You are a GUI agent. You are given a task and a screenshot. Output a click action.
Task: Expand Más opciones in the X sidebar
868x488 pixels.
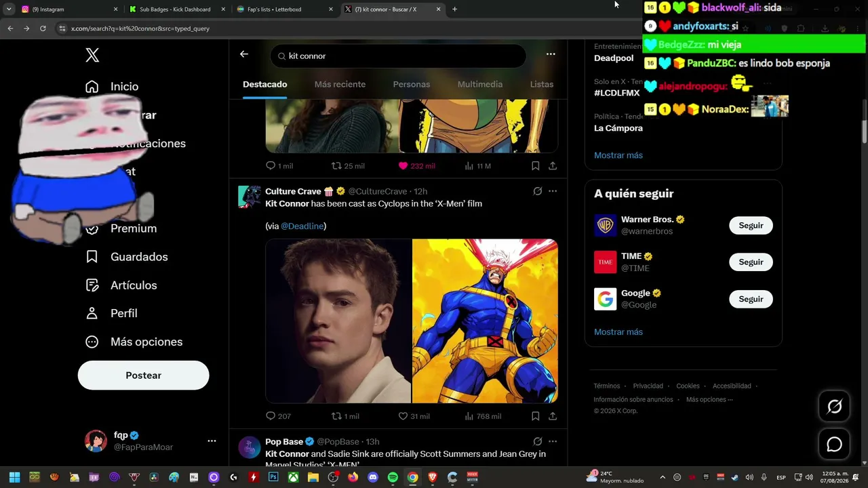(x=134, y=342)
